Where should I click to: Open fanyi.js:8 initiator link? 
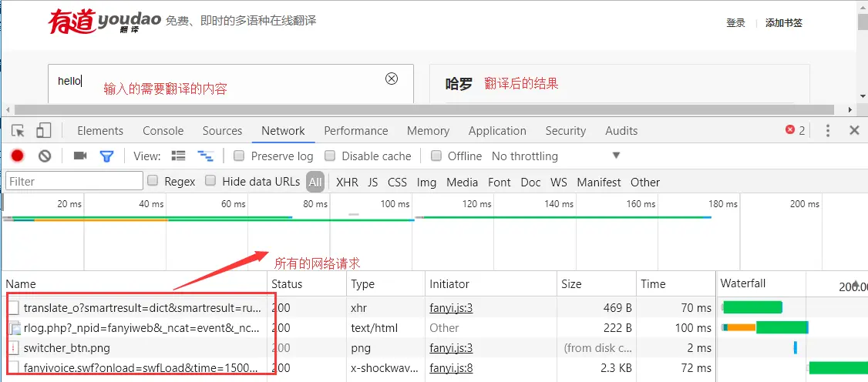click(451, 368)
